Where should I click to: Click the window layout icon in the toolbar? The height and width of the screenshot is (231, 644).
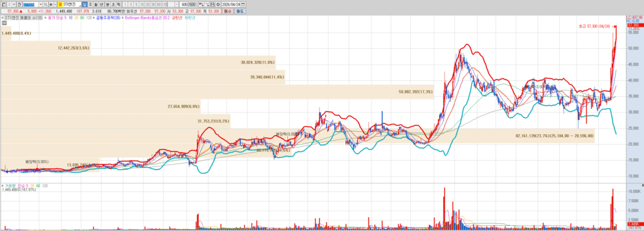(x=4, y=4)
